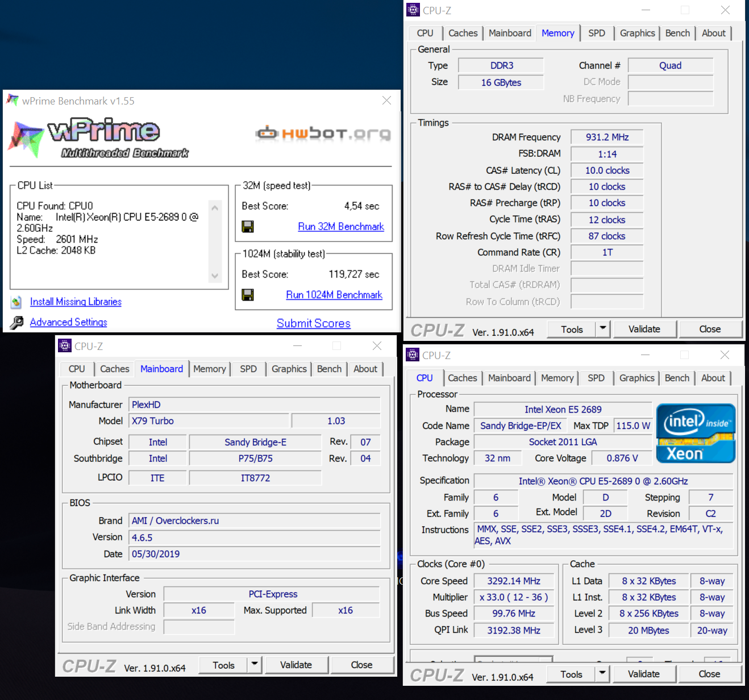This screenshot has height=700, width=749.
Task: Click the 1024M best score 119,727 sec
Action: (x=353, y=274)
